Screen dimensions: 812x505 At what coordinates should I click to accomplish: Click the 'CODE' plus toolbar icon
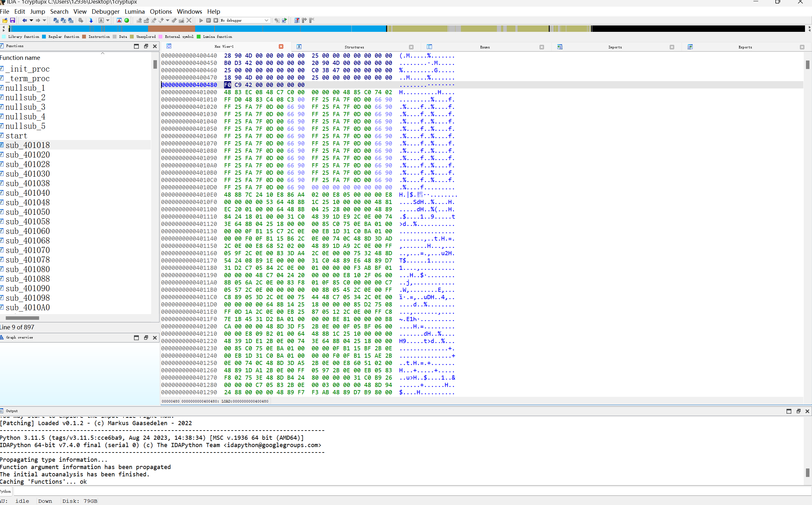tap(139, 20)
